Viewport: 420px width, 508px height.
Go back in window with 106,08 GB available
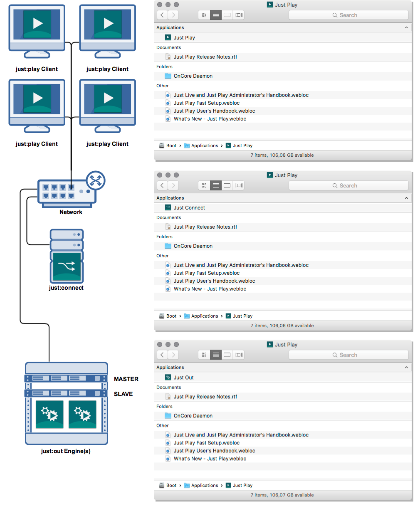click(x=162, y=15)
